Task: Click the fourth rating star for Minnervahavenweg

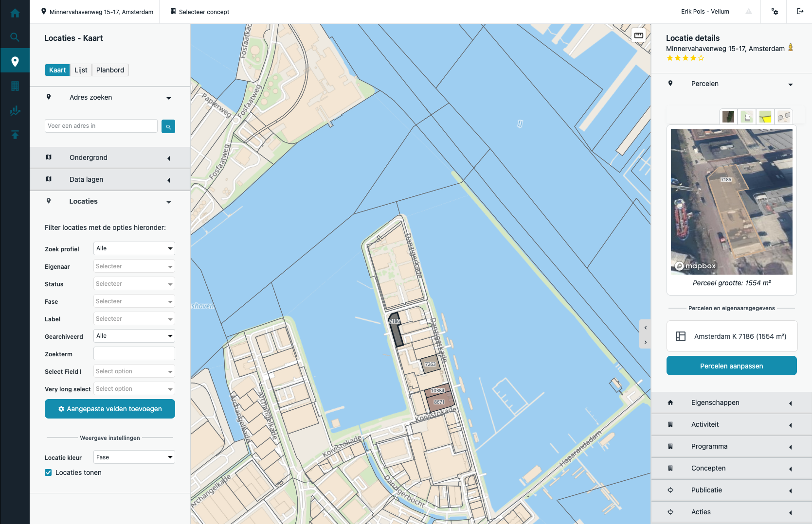Action: 693,58
